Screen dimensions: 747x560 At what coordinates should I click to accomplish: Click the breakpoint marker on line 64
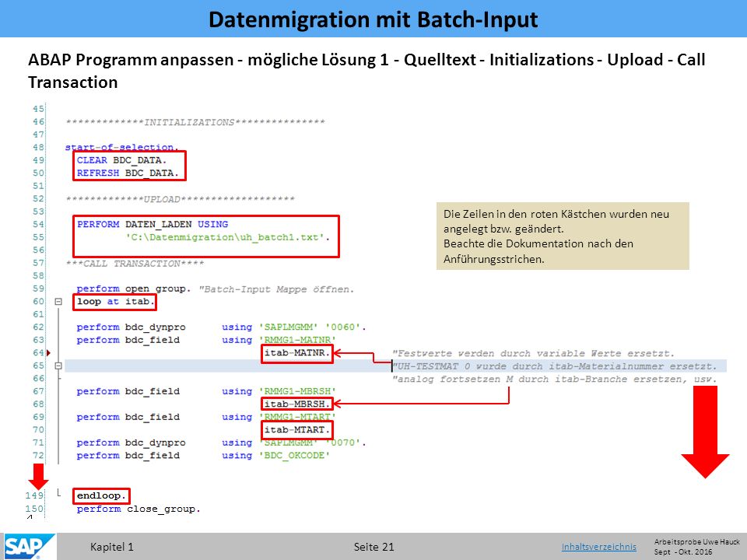(48, 353)
